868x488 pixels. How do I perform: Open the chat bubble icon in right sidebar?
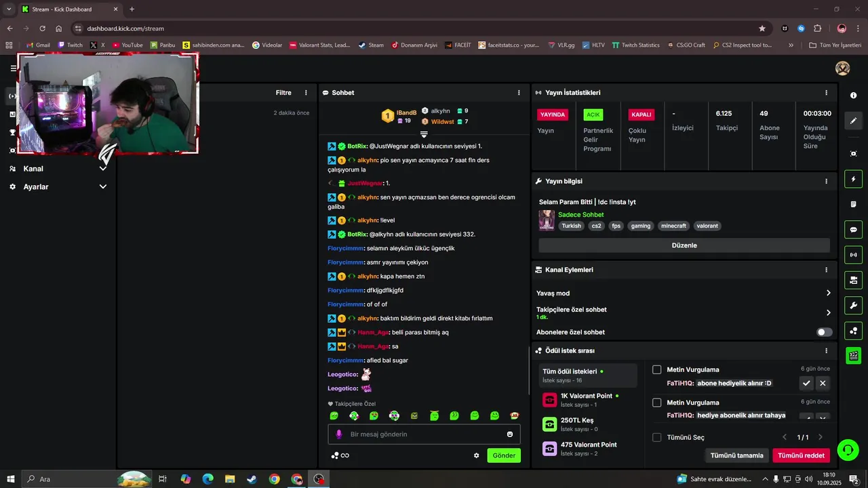coord(853,230)
